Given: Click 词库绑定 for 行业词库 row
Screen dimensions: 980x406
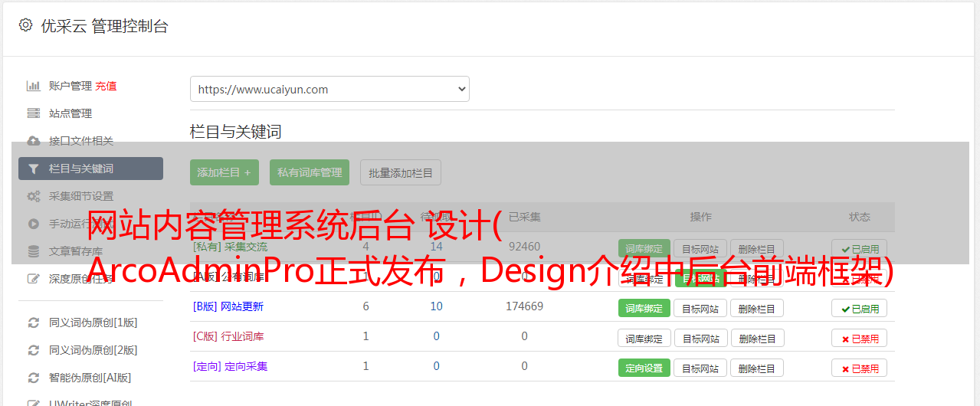Looking at the screenshot, I should click(x=644, y=338).
